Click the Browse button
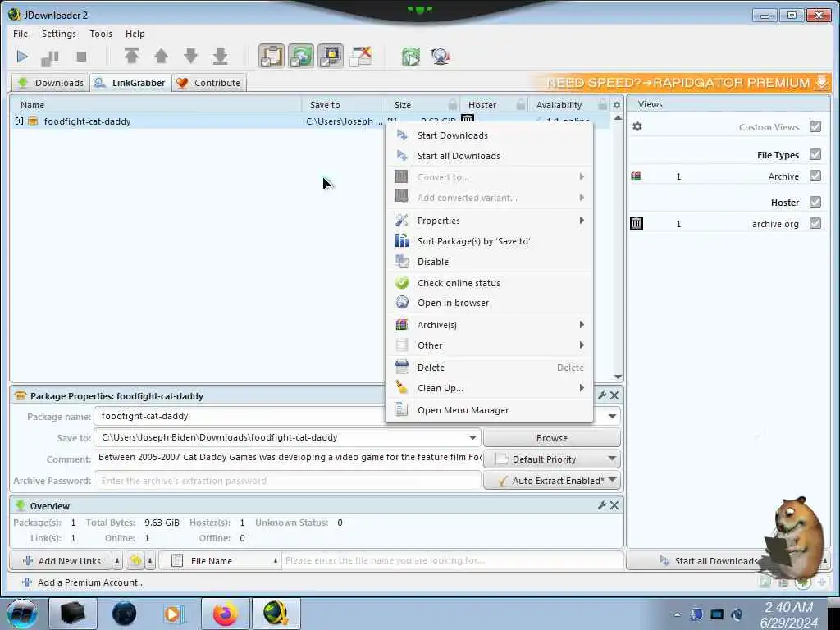The height and width of the screenshot is (630, 840). [552, 438]
